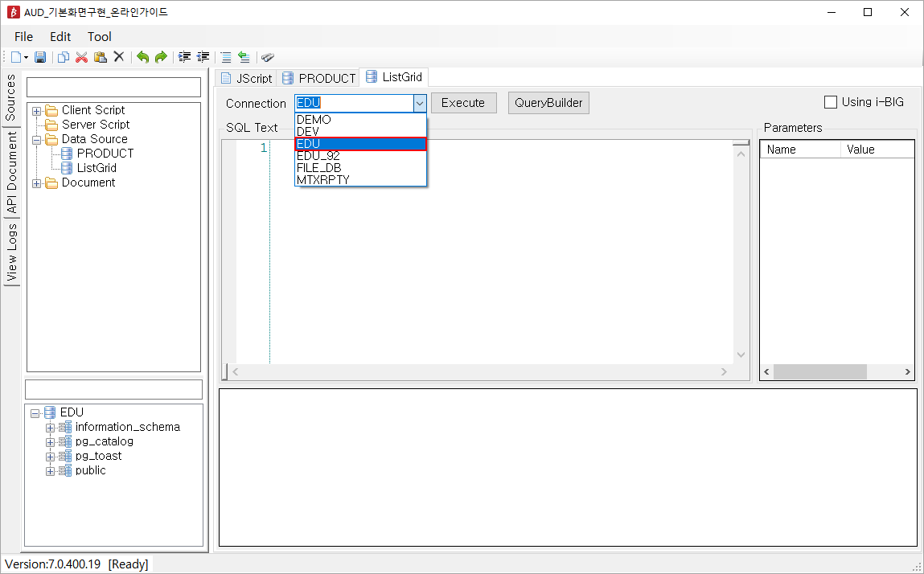Click the Data Source folder icon
This screenshot has height=574, width=924.
tap(51, 139)
